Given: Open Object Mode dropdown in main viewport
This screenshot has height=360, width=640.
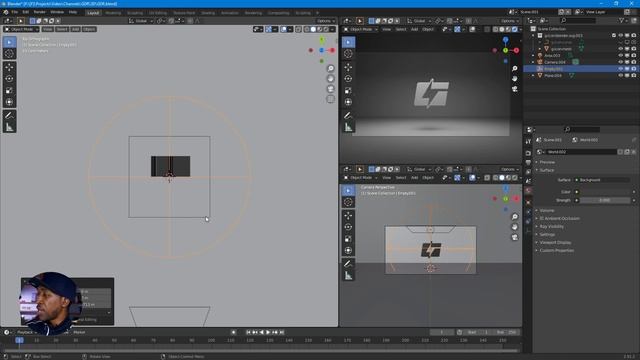Looking at the screenshot, I should click(21, 29).
